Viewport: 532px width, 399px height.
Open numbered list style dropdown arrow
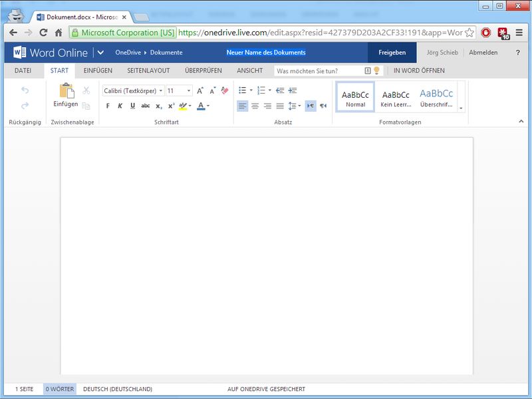click(x=270, y=90)
